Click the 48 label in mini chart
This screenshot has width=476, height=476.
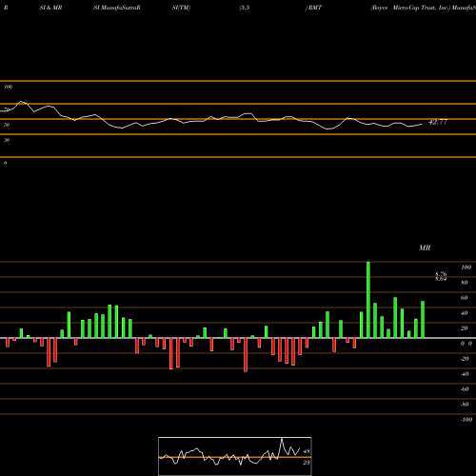(307, 451)
